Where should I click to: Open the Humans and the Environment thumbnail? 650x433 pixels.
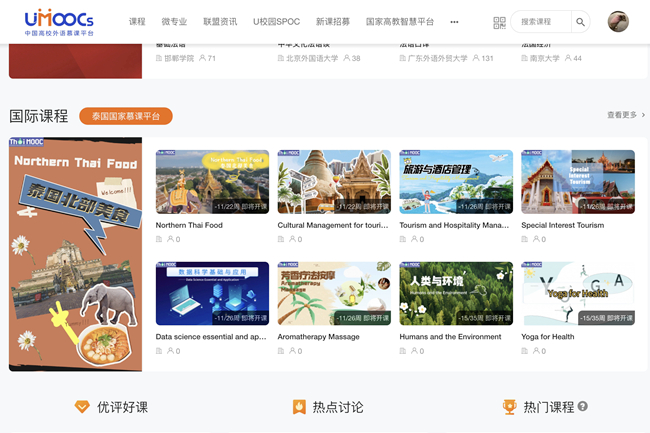click(x=456, y=294)
